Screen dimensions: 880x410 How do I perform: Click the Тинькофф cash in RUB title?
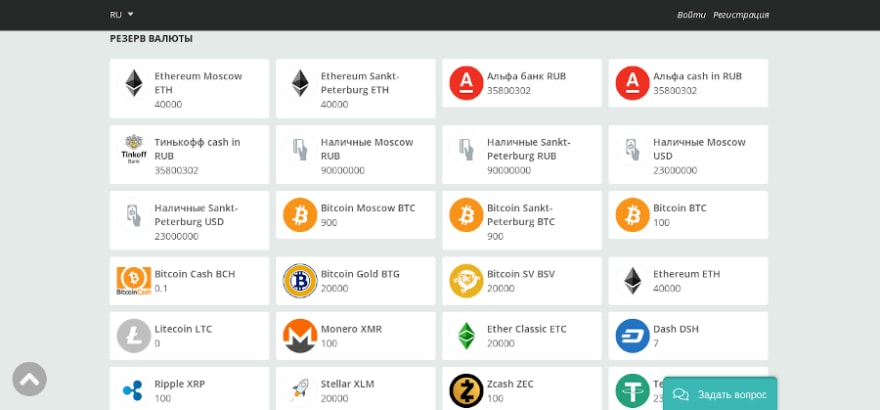tap(198, 149)
